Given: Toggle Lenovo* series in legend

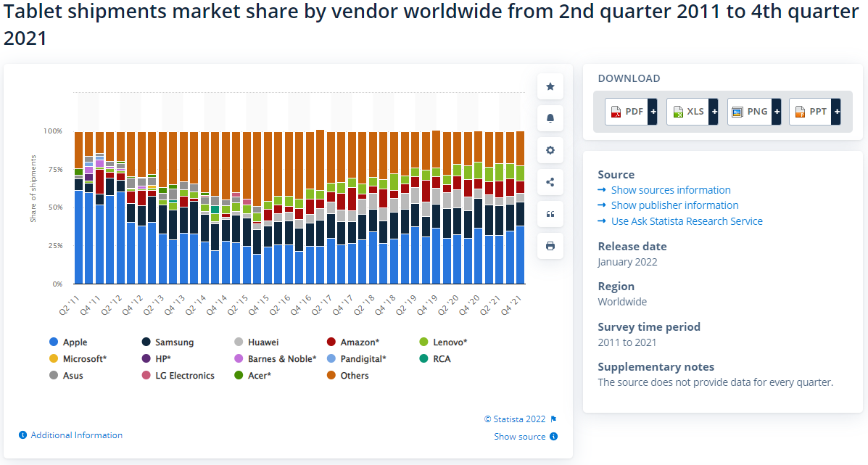Looking at the screenshot, I should (443, 342).
